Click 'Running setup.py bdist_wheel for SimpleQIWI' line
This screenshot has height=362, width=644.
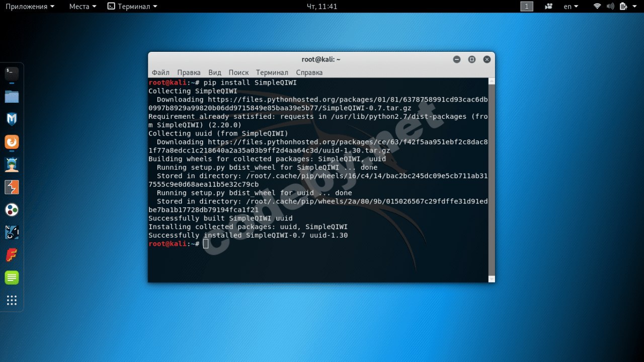coord(267,168)
